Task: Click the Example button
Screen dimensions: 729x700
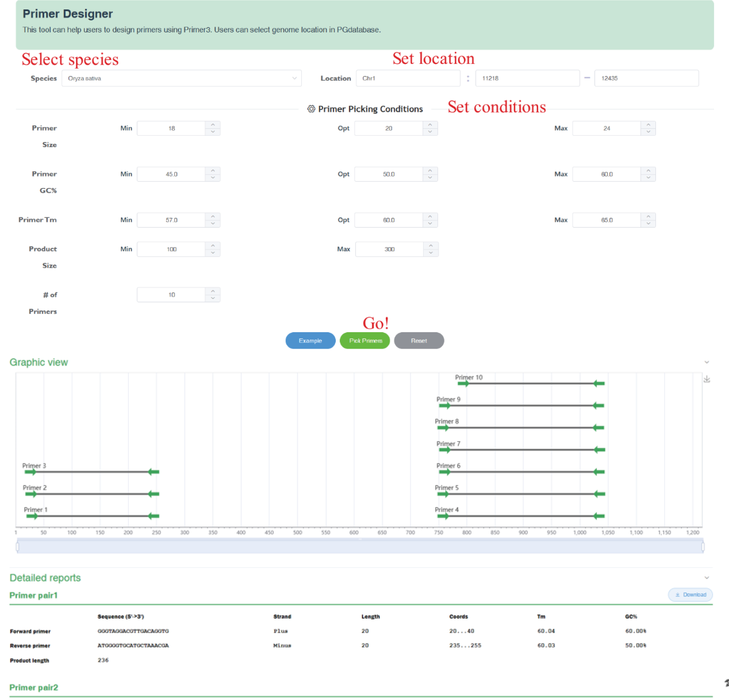Action: click(x=310, y=340)
